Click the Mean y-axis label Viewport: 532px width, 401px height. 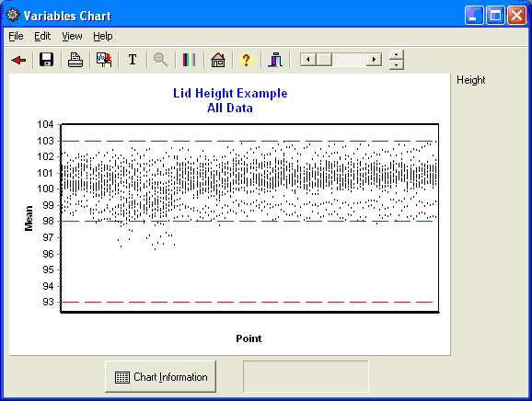pos(29,218)
